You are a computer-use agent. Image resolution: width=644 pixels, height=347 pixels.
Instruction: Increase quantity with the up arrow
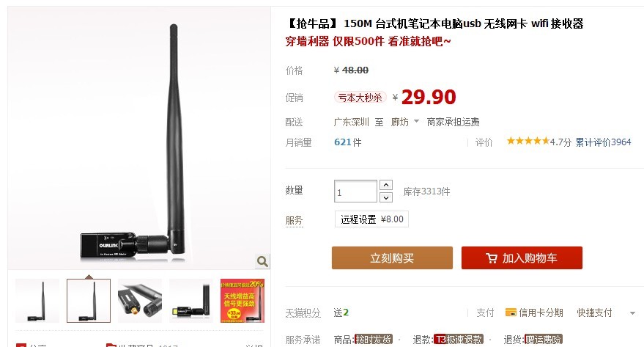pos(385,185)
